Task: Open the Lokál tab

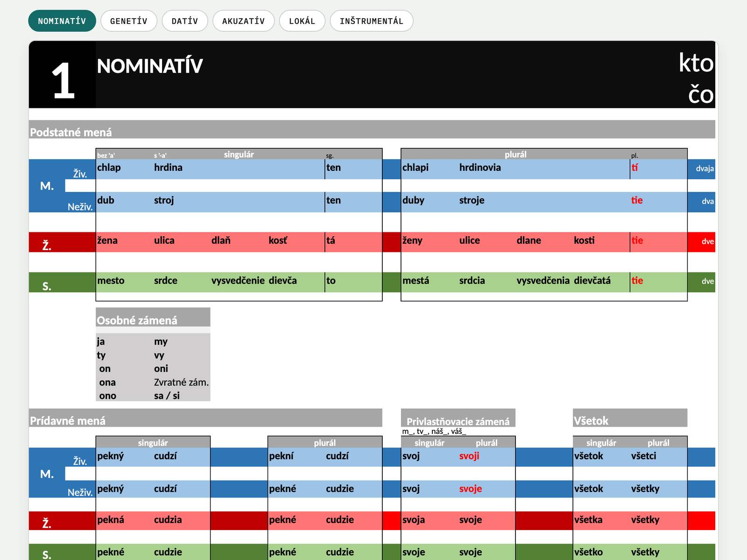Action: 302,21
